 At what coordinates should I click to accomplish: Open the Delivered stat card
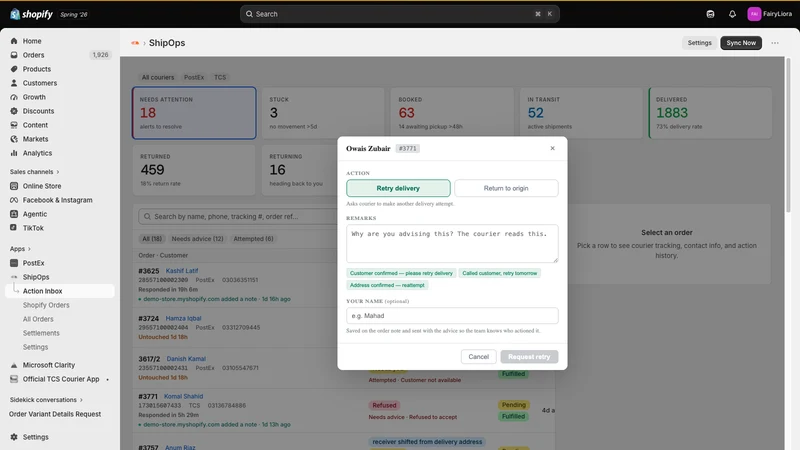click(x=710, y=113)
